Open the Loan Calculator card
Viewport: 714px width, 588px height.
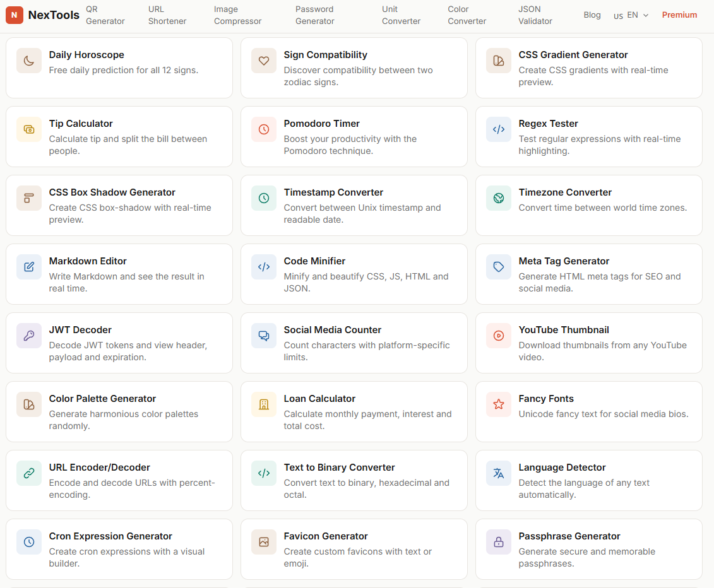point(354,411)
